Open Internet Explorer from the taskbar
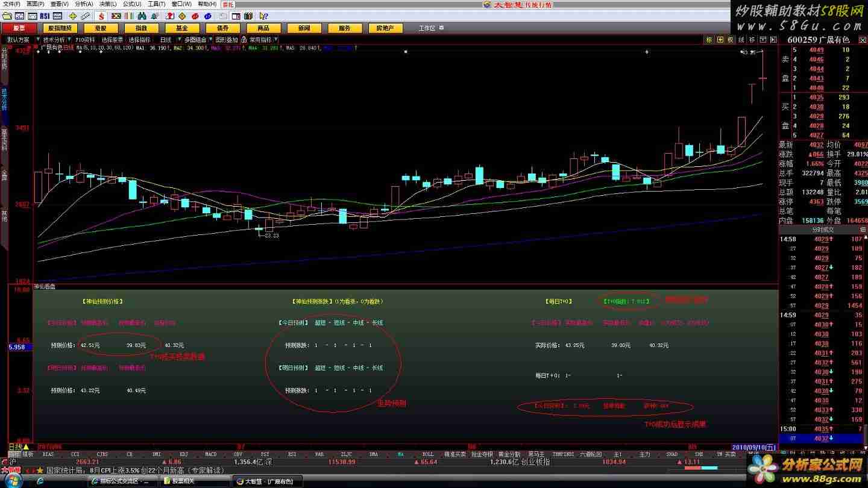This screenshot has width=868, height=488. tap(40, 481)
